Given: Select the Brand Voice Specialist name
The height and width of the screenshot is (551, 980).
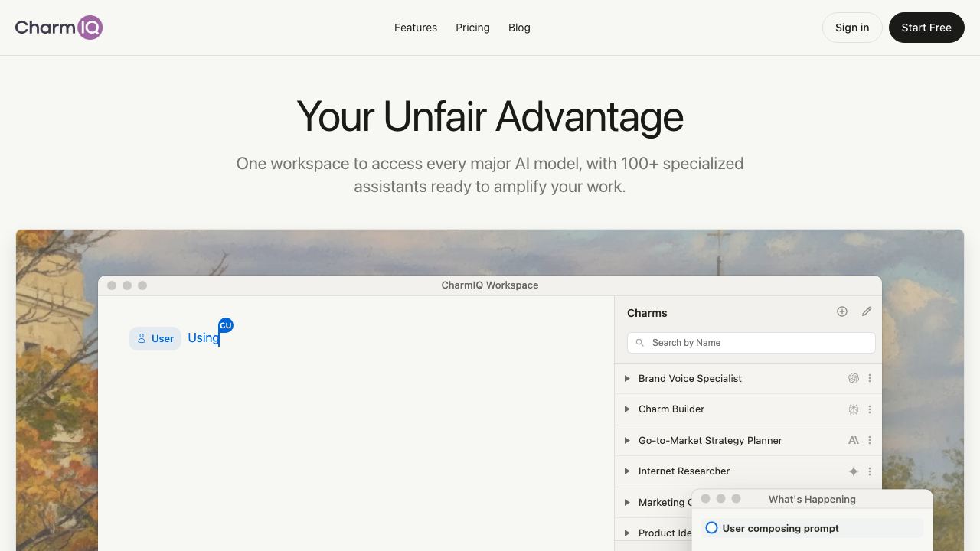Looking at the screenshot, I should click(690, 378).
